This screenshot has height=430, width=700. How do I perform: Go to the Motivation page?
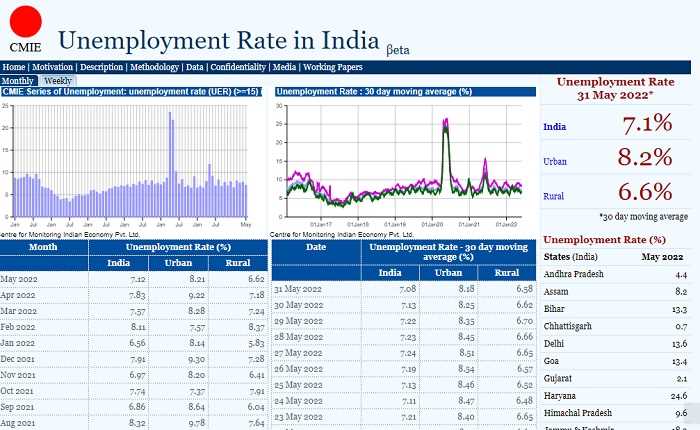coord(52,67)
